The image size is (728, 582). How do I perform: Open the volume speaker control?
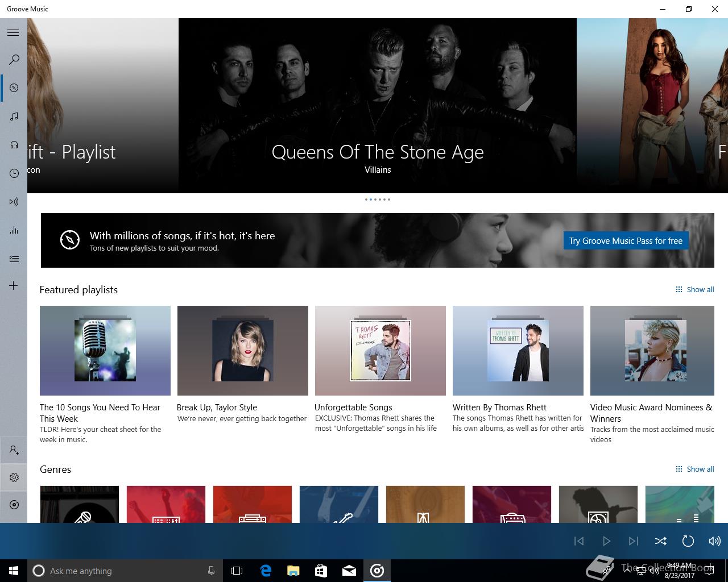[714, 541]
